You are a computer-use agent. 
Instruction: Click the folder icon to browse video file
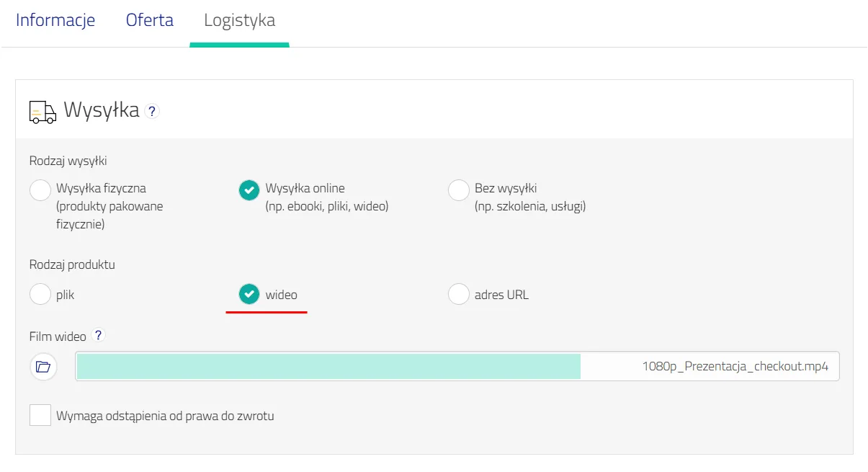click(43, 367)
